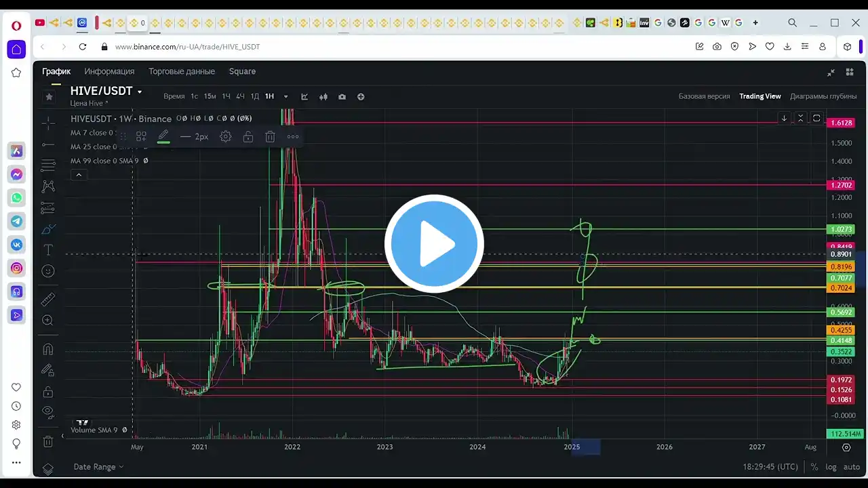Open chart settings gear near the time axis
This screenshot has width=868, height=488.
pyautogui.click(x=846, y=447)
